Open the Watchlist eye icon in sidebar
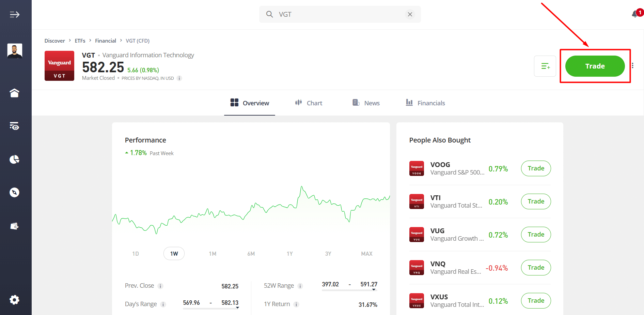The width and height of the screenshot is (644, 315). point(14,126)
